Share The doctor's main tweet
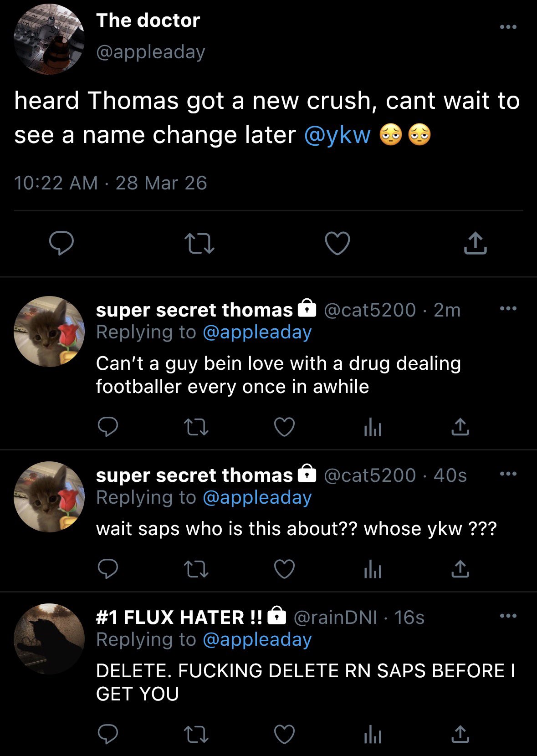 pos(475,243)
